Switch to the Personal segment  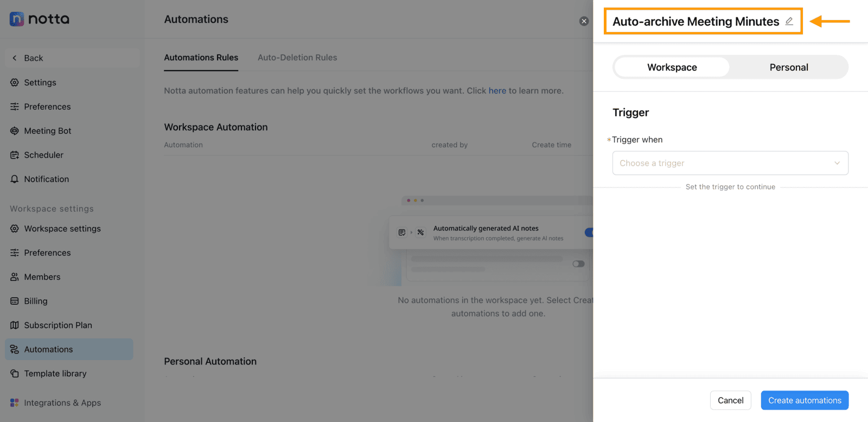point(789,67)
